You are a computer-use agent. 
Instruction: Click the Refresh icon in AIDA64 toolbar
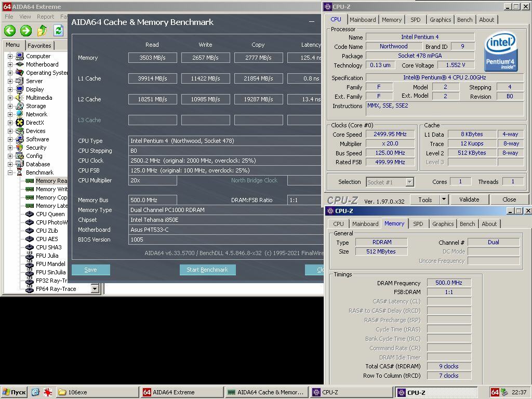58,31
